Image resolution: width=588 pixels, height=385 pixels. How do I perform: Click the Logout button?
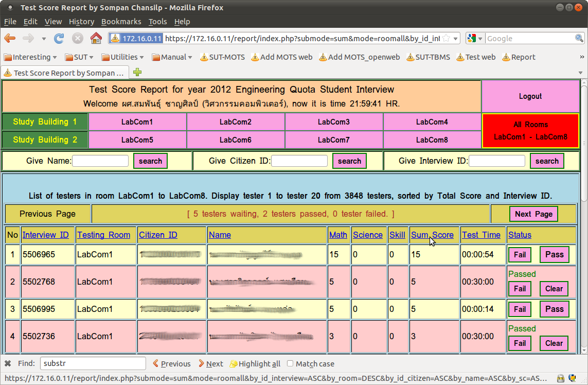pyautogui.click(x=530, y=96)
